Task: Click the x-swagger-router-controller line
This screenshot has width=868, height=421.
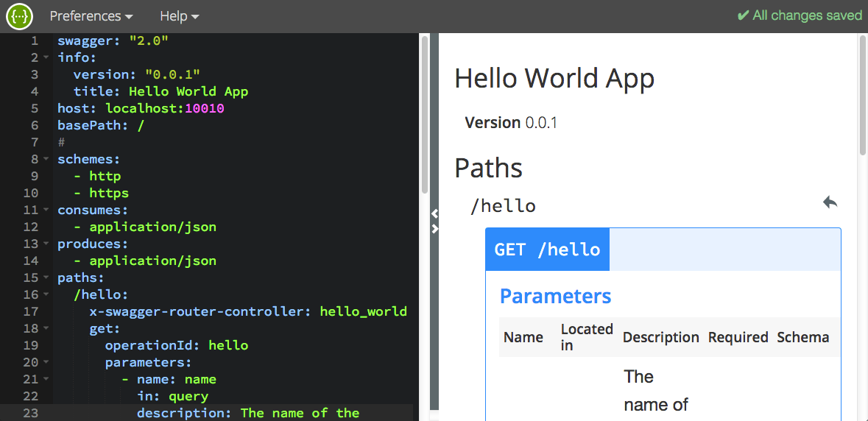Action: pyautogui.click(x=248, y=311)
